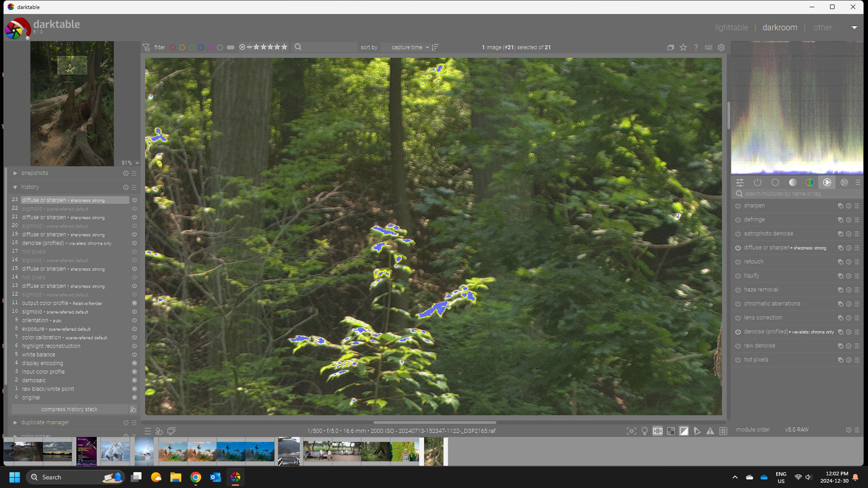868x488 pixels.
Task: Toggle the red color label filter
Action: pos(173,47)
